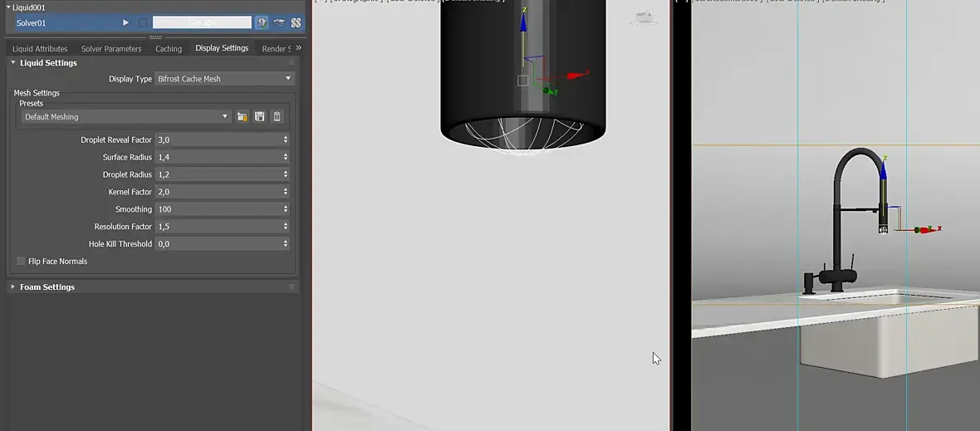Expand the Foam Settings rollout
Viewport: 980px width, 431px height.
click(x=12, y=287)
